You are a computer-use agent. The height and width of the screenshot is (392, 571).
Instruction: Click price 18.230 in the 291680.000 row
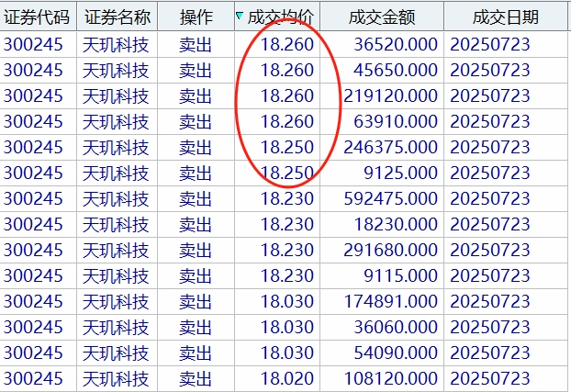pos(287,250)
